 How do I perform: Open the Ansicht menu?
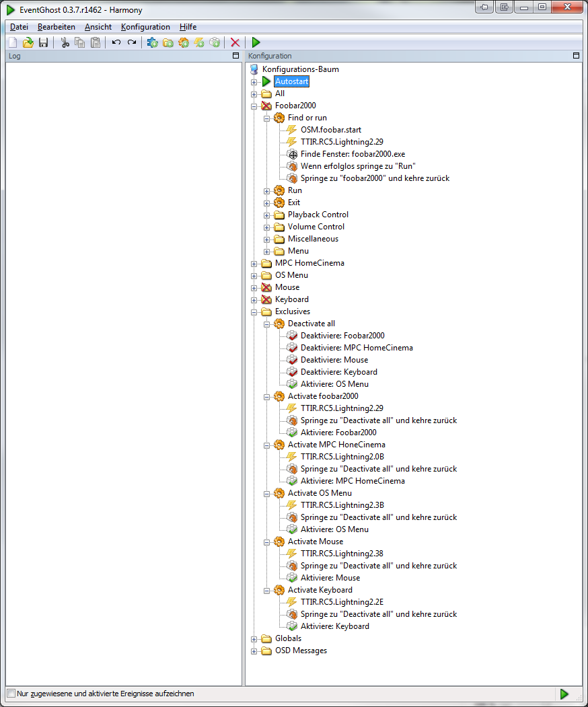98,27
